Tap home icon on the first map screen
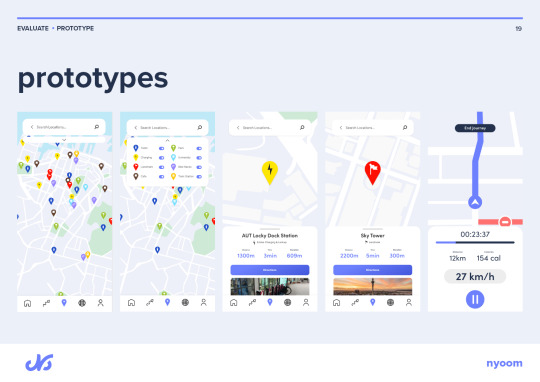This screenshot has width=540, height=382. (28, 303)
